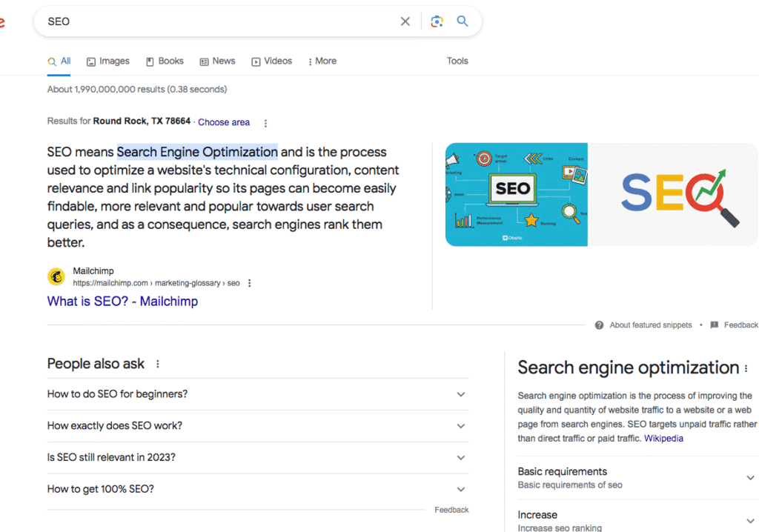Click the Mailchimp favicon
759x532 pixels.
point(57,276)
